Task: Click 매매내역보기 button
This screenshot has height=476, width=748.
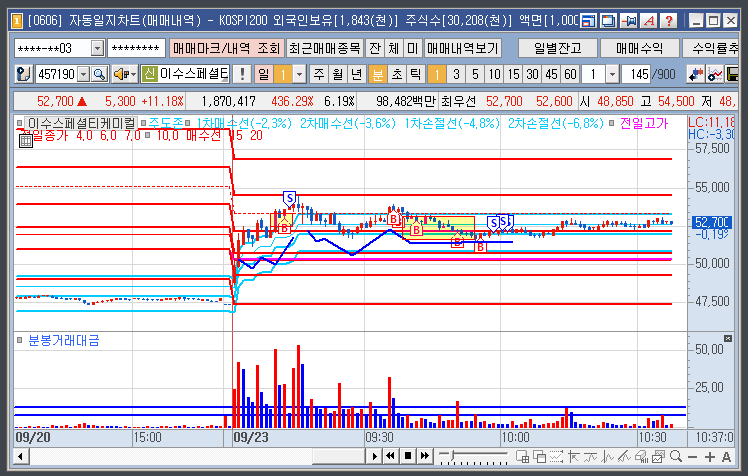Action: click(462, 48)
